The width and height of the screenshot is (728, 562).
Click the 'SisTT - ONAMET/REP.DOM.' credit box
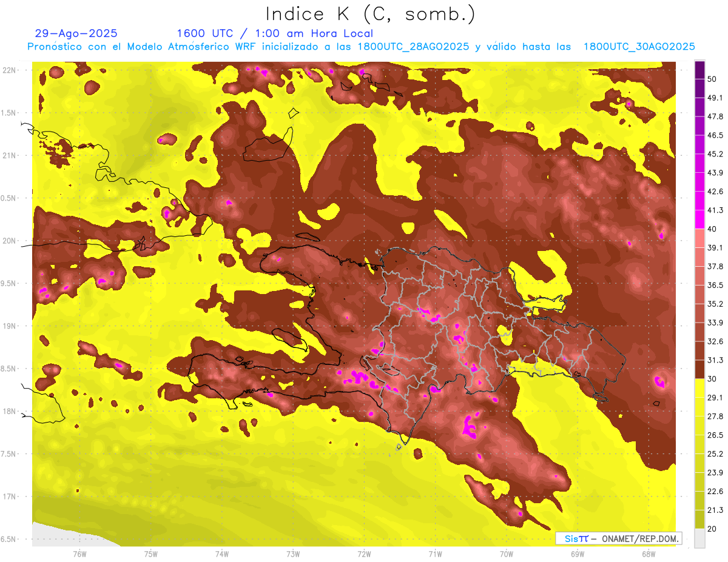click(618, 538)
